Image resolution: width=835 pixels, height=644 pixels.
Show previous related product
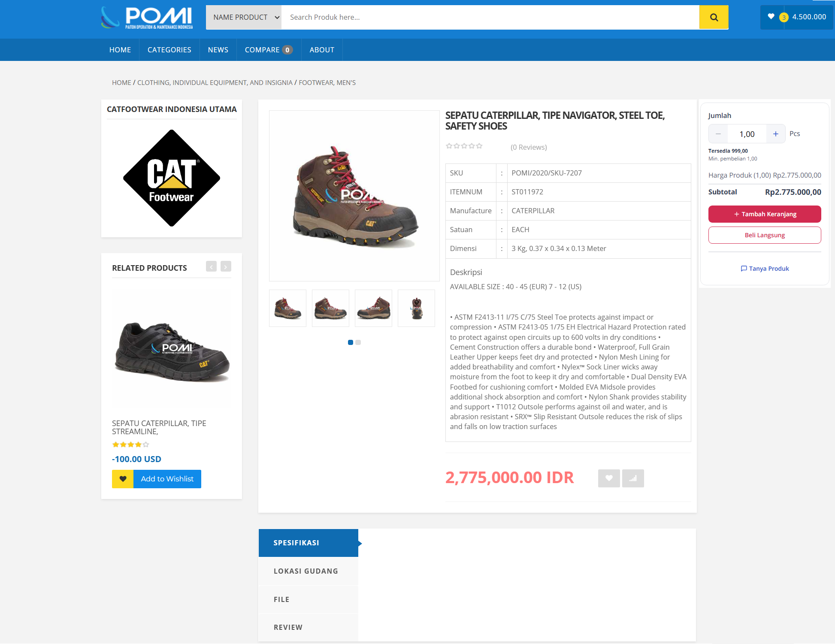pyautogui.click(x=211, y=267)
